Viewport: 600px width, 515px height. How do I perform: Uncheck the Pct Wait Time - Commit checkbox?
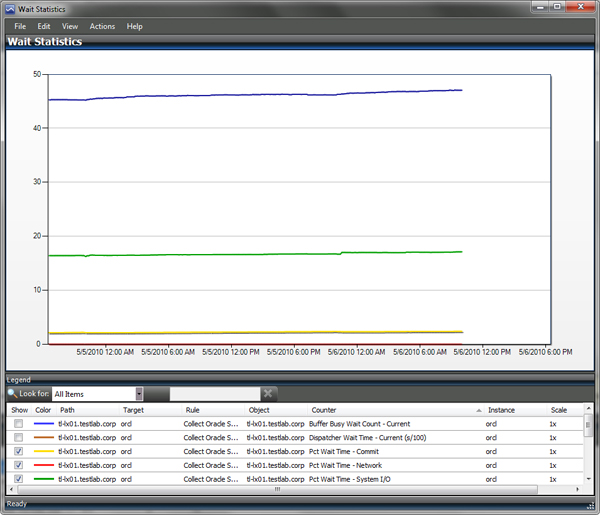click(19, 452)
